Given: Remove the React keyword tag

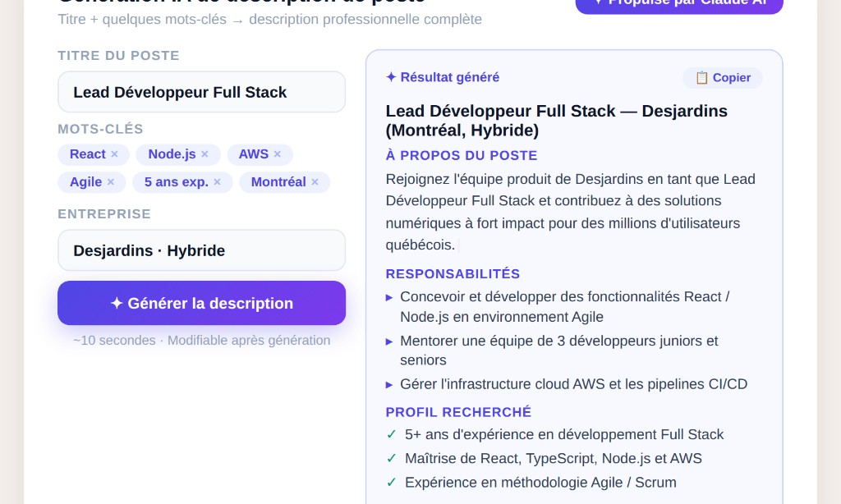Looking at the screenshot, I should (x=114, y=154).
